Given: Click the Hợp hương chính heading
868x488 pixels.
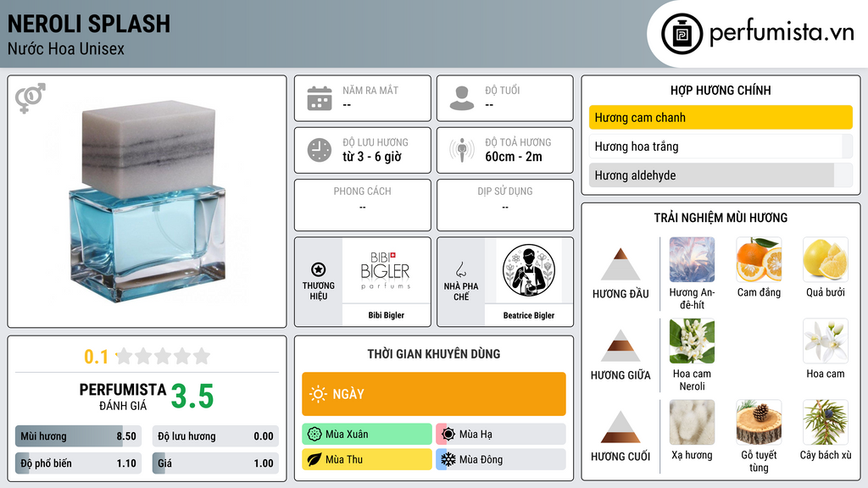Looking at the screenshot, I should click(721, 90).
